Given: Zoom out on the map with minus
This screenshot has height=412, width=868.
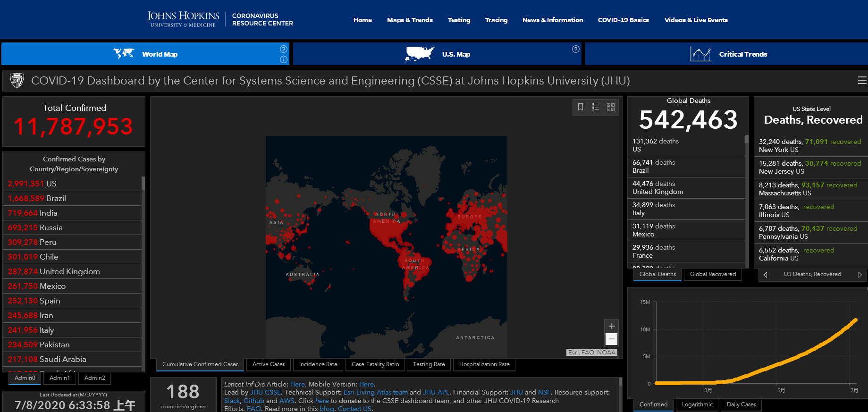Looking at the screenshot, I should 612,339.
